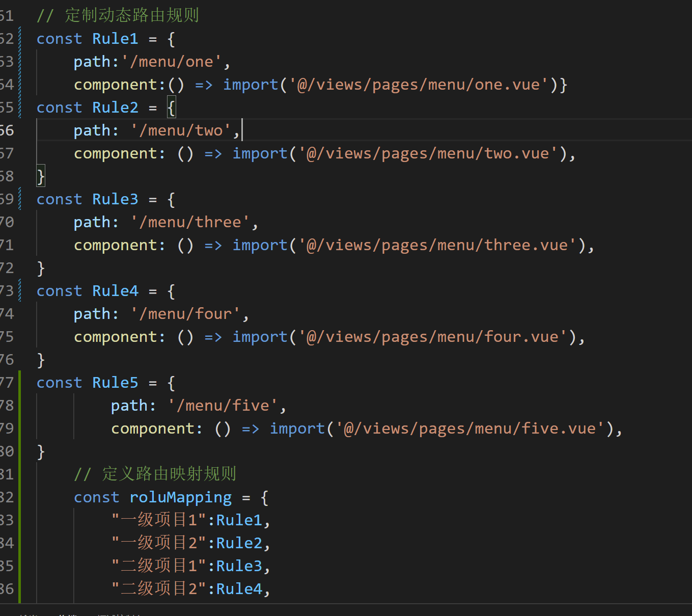Click the comment '// 定义路由映射规则'
Image resolution: width=692 pixels, height=616 pixels.
click(x=155, y=474)
